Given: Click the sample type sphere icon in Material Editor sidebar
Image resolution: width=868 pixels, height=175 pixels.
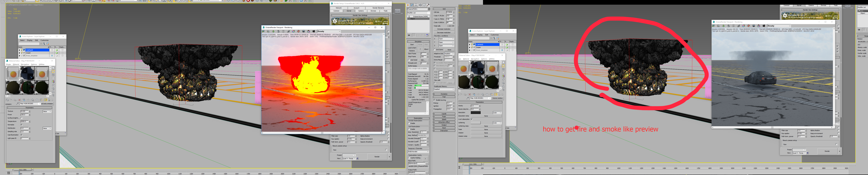Looking at the screenshot, I should click(x=53, y=68).
